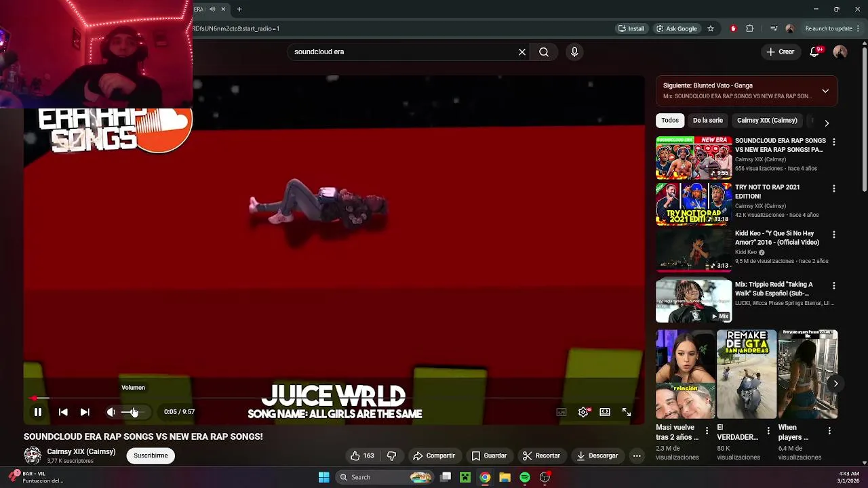
Task: Click the Ask Google button
Action: click(677, 28)
